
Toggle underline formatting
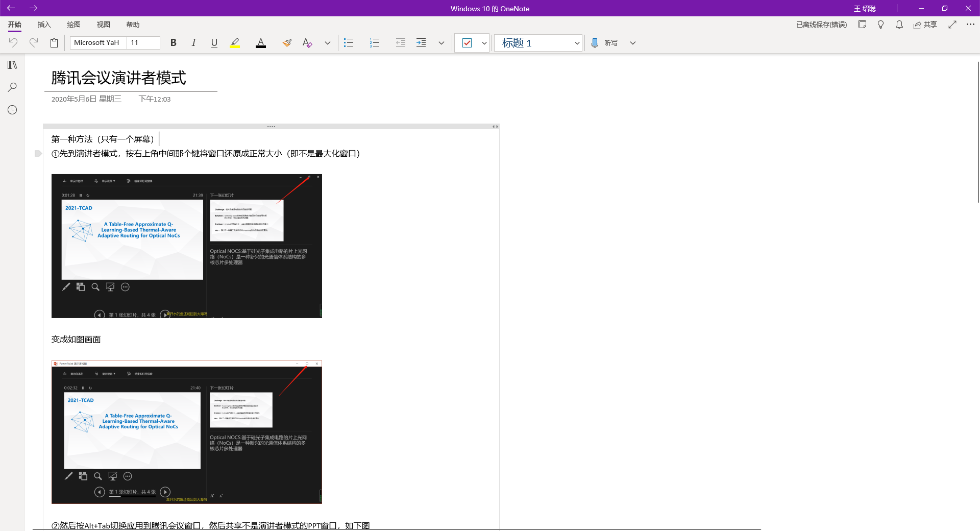[x=214, y=43]
